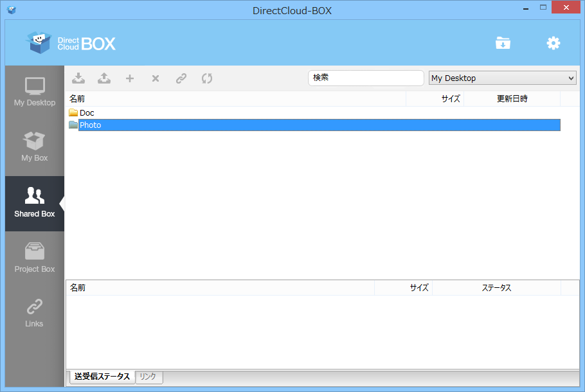Click the link icon in the toolbar
Screen dimensions: 585x392
(181, 78)
